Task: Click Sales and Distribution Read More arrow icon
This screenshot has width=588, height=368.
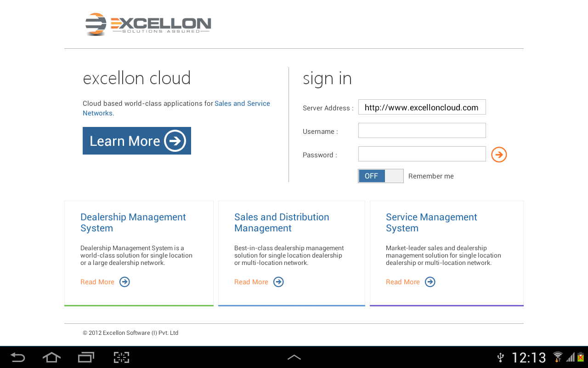Action: point(278,282)
